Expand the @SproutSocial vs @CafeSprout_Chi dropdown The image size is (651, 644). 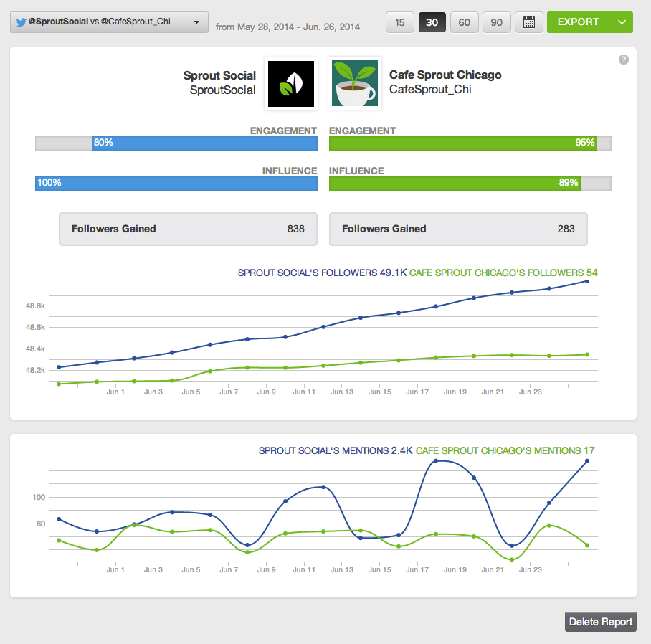pos(109,22)
